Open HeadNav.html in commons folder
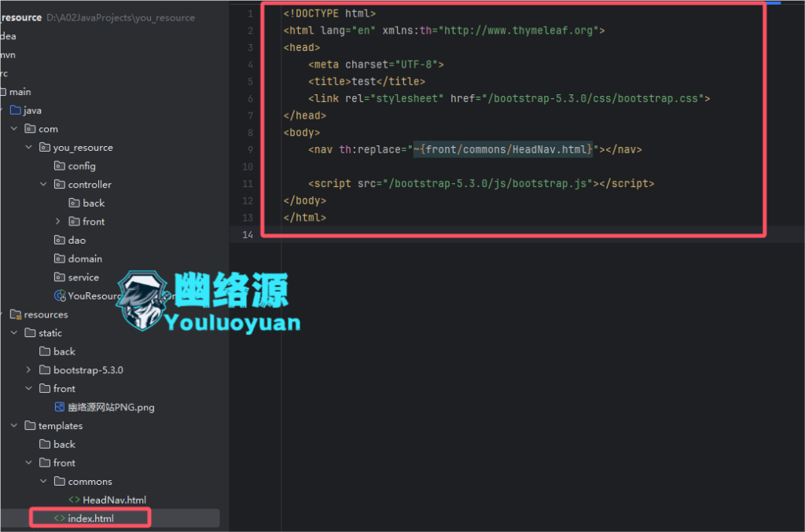805x532 pixels. (114, 500)
